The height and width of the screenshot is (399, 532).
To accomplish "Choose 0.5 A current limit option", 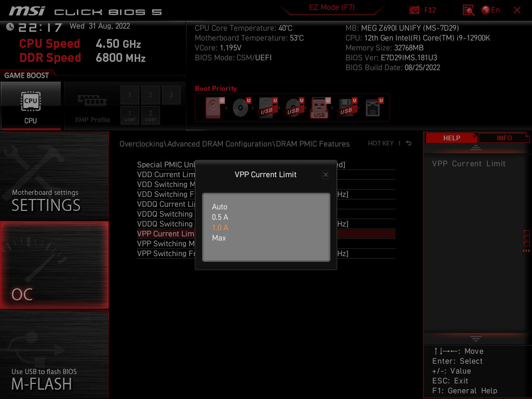I will 220,217.
